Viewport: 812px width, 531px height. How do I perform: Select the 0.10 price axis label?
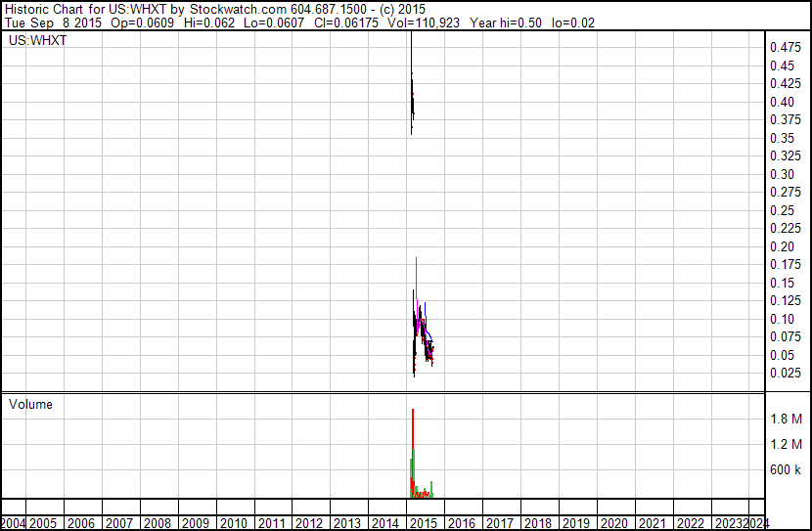[x=782, y=320]
